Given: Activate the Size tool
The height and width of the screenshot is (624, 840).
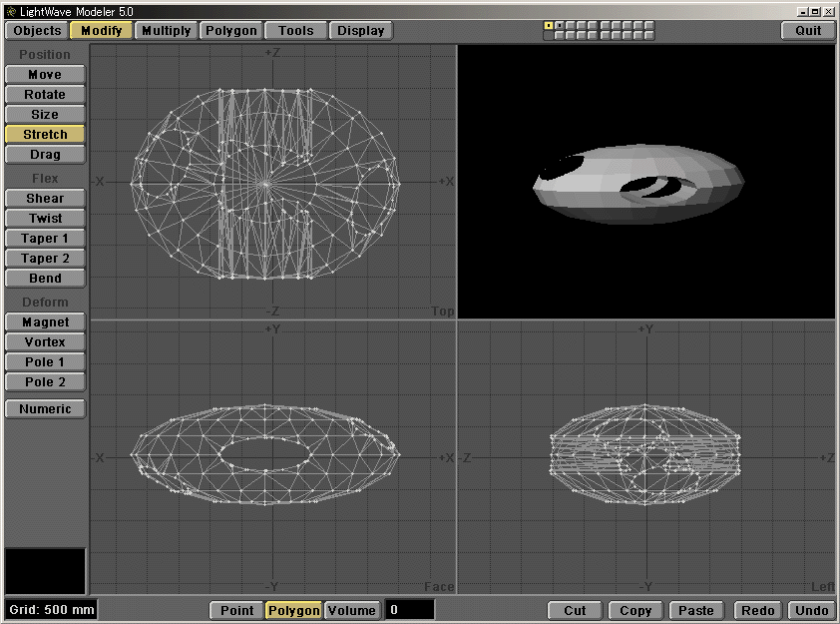Looking at the screenshot, I should coord(44,114).
